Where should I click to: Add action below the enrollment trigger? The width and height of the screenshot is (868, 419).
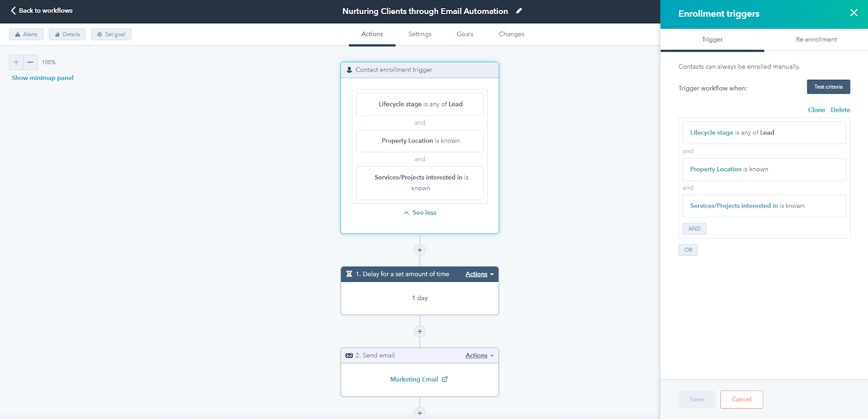(419, 250)
